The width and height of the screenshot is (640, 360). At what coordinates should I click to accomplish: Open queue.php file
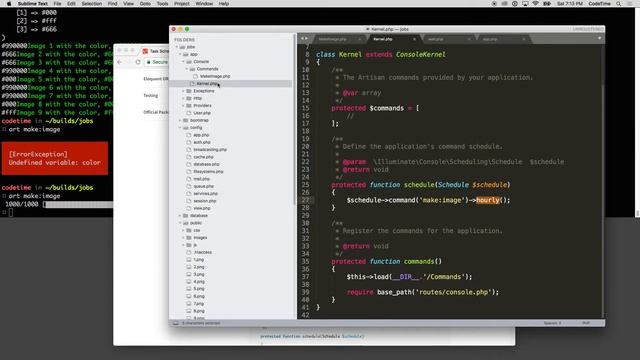(203, 187)
